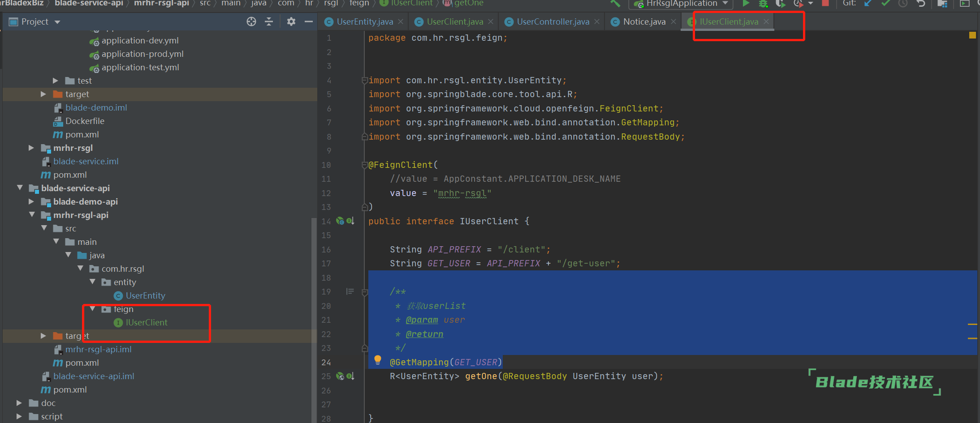
Task: Click implementations gutter icon on line 14
Action: (x=350, y=221)
